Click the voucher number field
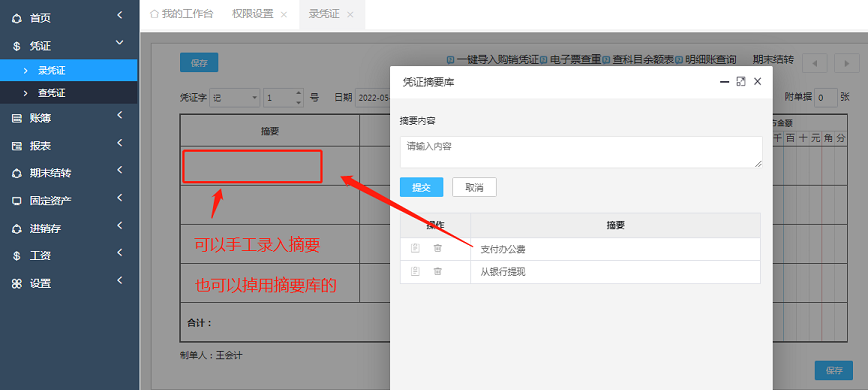868x390 pixels. (x=284, y=97)
